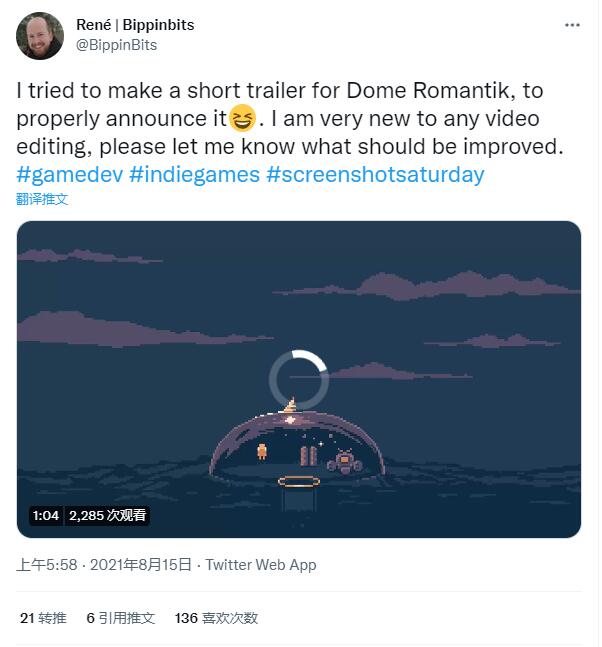Click the 1:04 video duration badge
The width and height of the screenshot is (602, 647).
point(46,515)
